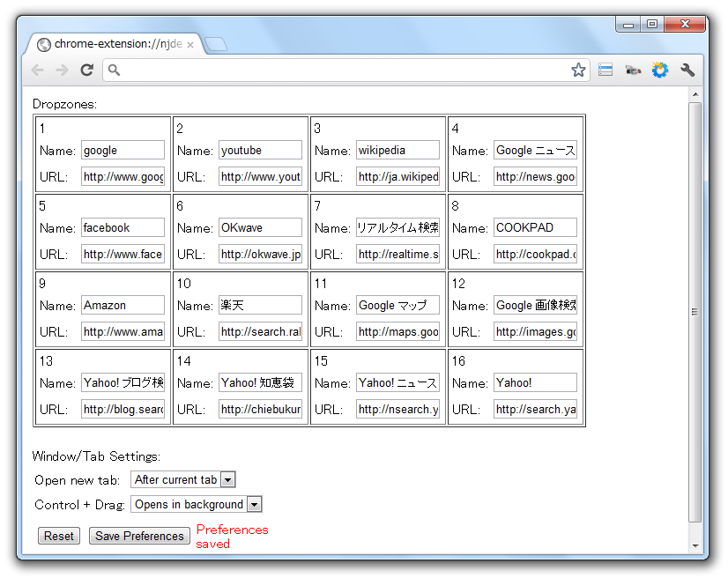
Task: Edit URL field 'http://search.ya'
Action: [x=535, y=409]
